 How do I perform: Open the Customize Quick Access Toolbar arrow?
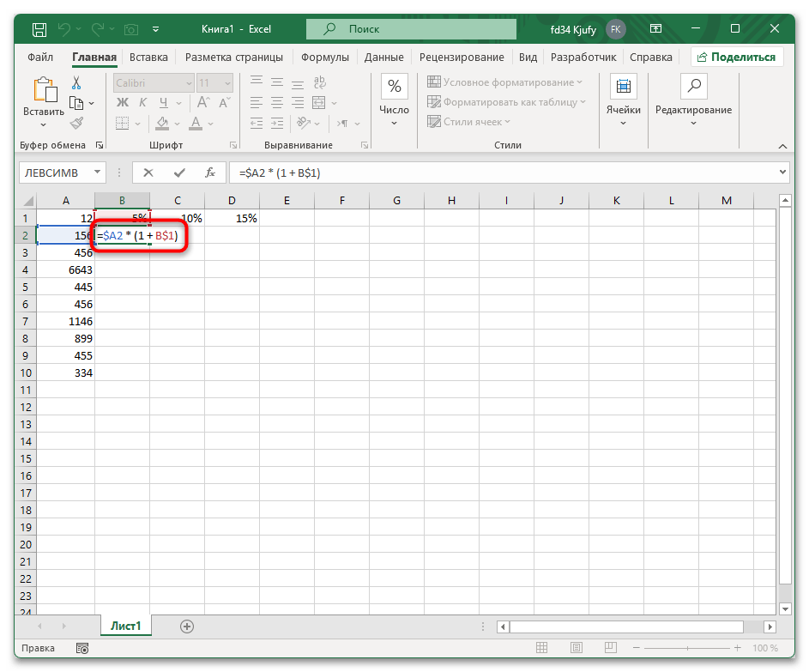156,29
